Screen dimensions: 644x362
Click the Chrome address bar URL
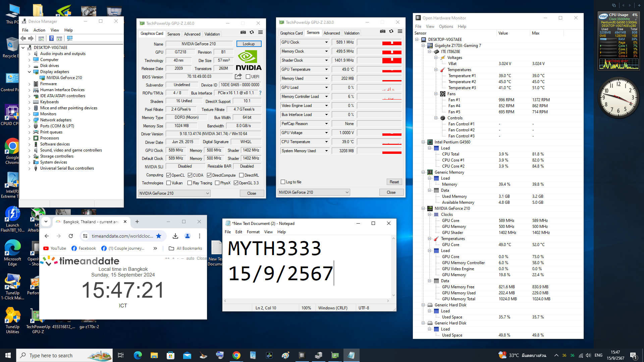(122, 236)
